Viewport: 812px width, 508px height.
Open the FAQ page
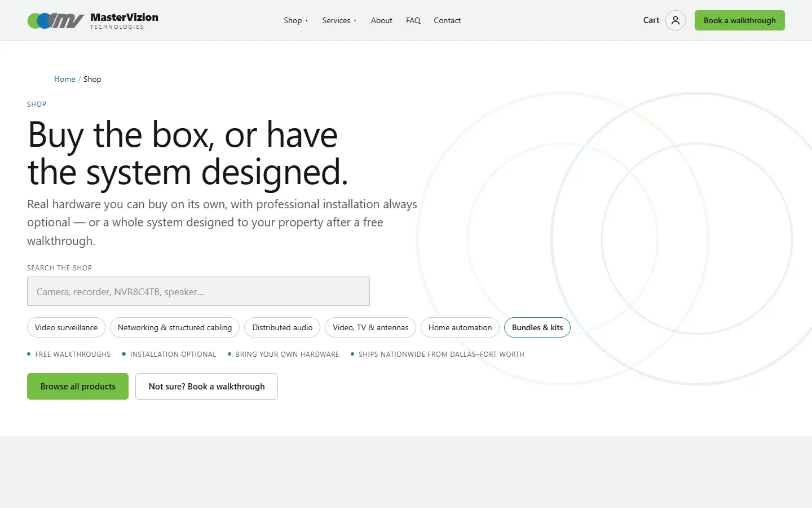[413, 20]
